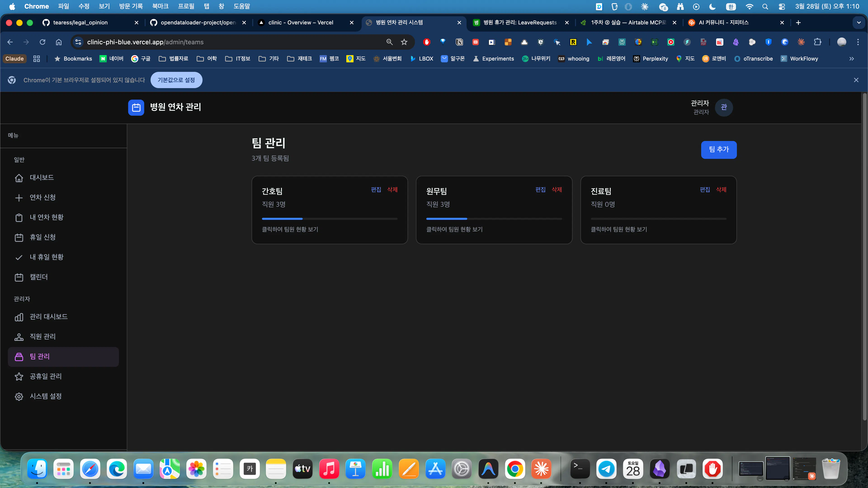This screenshot has height=488, width=868.
Task: Click the checkmark icon for 내 휴일 현황
Action: 19,257
